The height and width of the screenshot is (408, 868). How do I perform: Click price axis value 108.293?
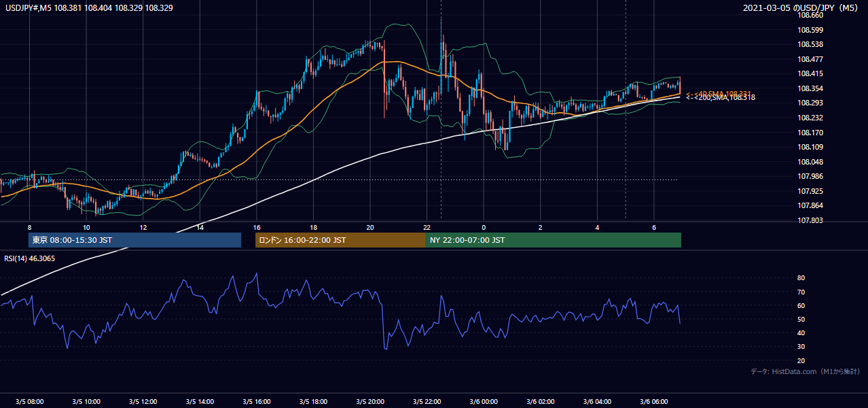tap(810, 103)
